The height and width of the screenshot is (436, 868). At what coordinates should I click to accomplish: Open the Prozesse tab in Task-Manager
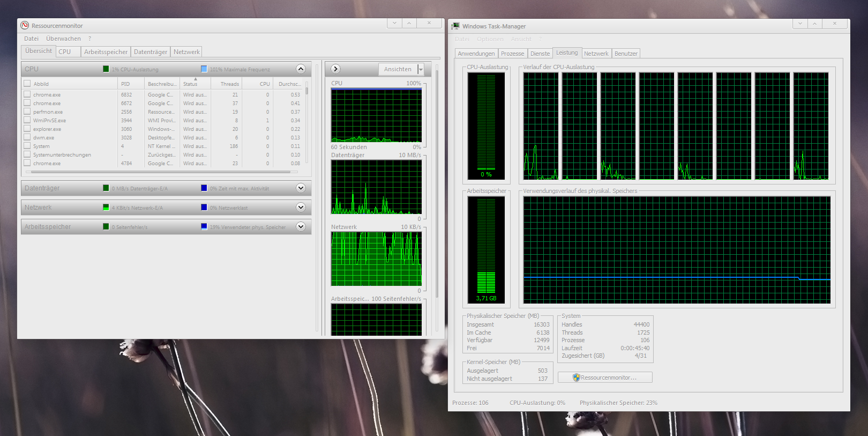513,54
